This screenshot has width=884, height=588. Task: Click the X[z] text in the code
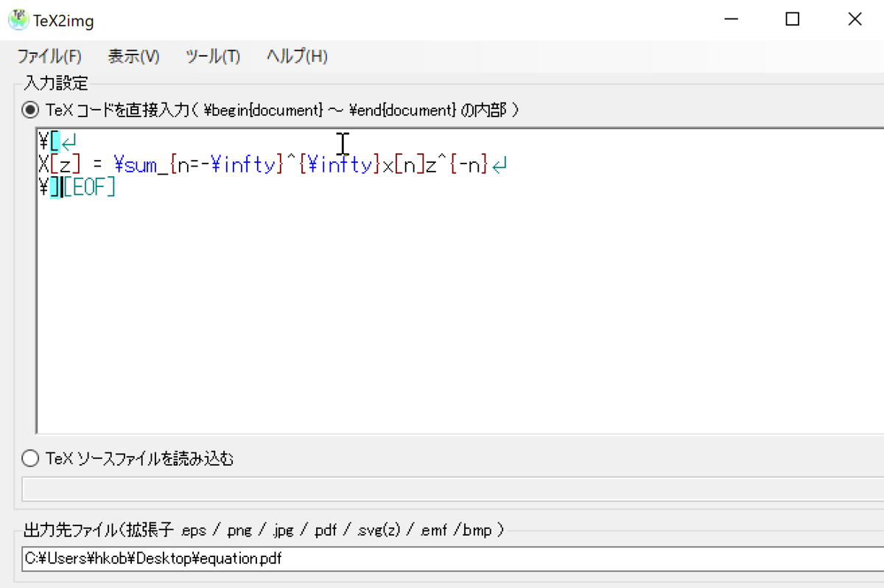(60, 165)
